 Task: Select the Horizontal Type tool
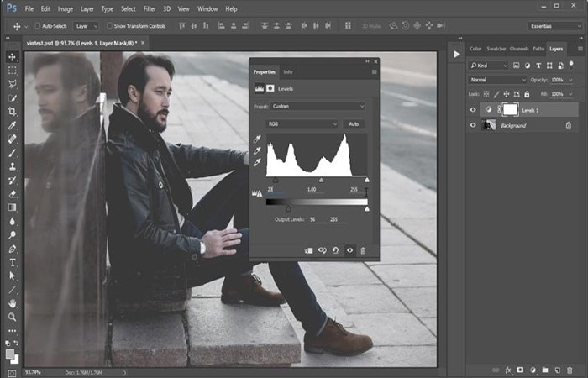(x=12, y=262)
